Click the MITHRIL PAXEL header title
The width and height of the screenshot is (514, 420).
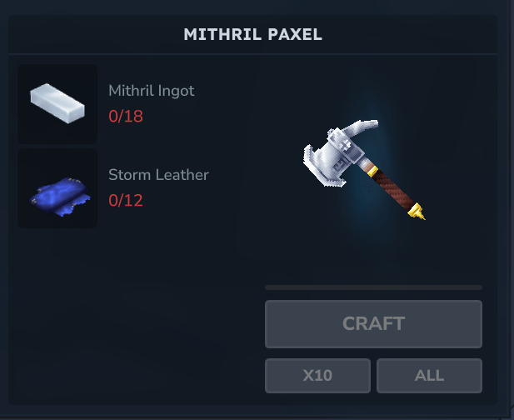point(252,34)
